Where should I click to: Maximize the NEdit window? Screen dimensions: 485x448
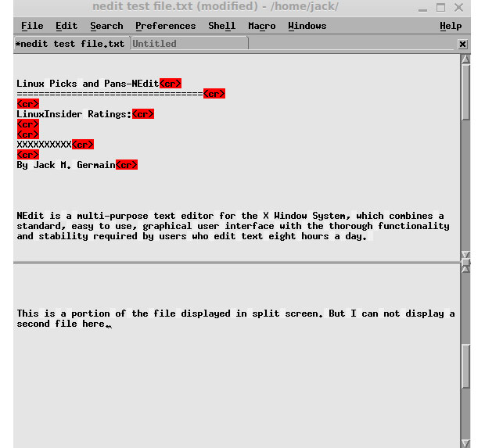coord(440,7)
